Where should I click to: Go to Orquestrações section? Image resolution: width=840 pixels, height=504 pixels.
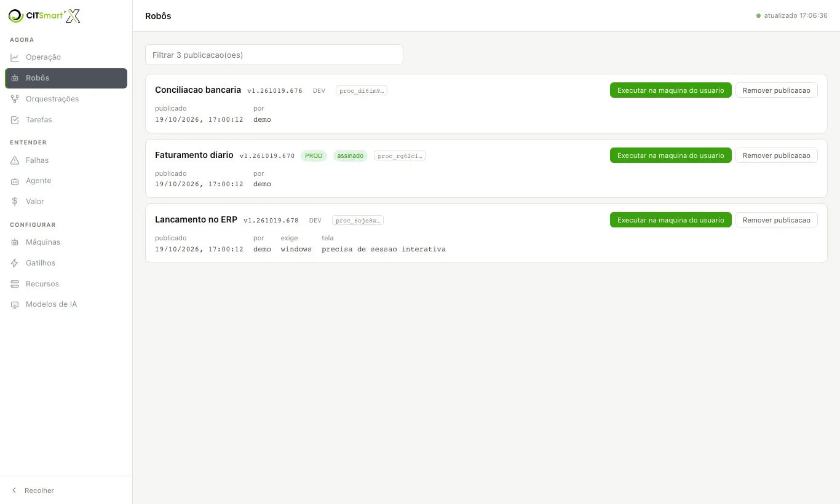pyautogui.click(x=66, y=99)
